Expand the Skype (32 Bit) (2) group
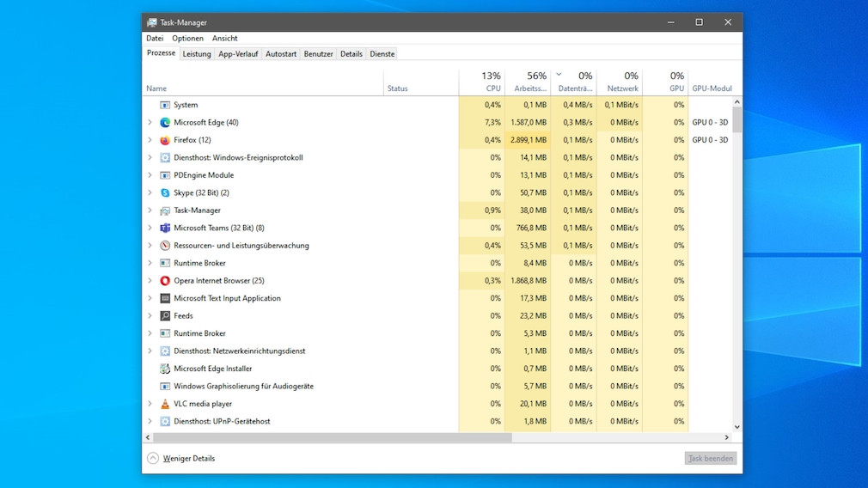The image size is (868, 488). 150,192
